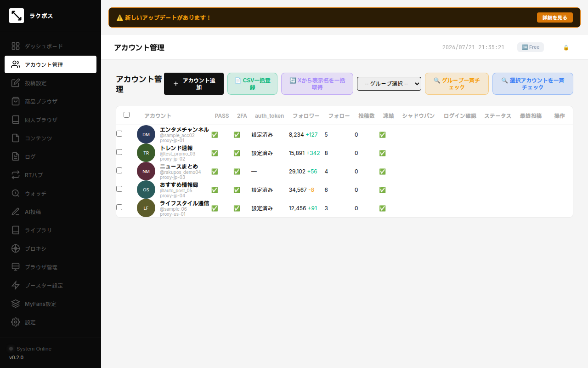The width and height of the screenshot is (588, 368).
Task: Click the コンテンツ file icon
Action: point(16,138)
